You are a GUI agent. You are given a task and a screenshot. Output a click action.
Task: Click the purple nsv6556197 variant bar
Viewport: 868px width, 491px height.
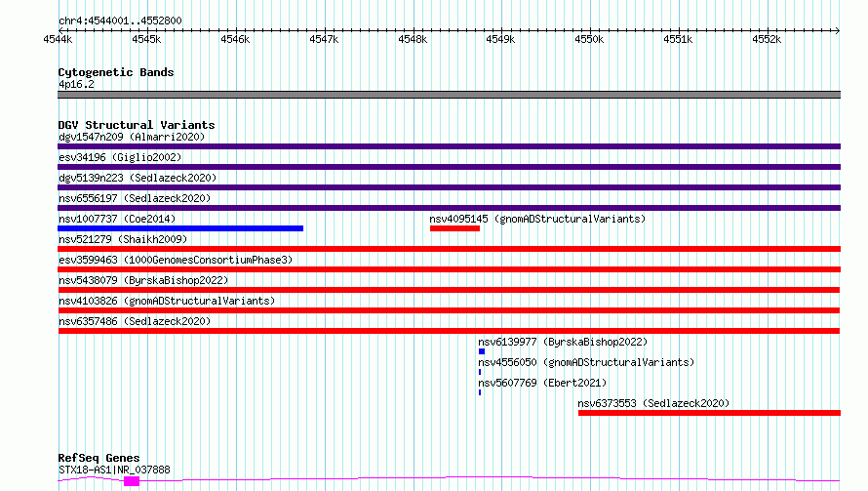(x=449, y=208)
